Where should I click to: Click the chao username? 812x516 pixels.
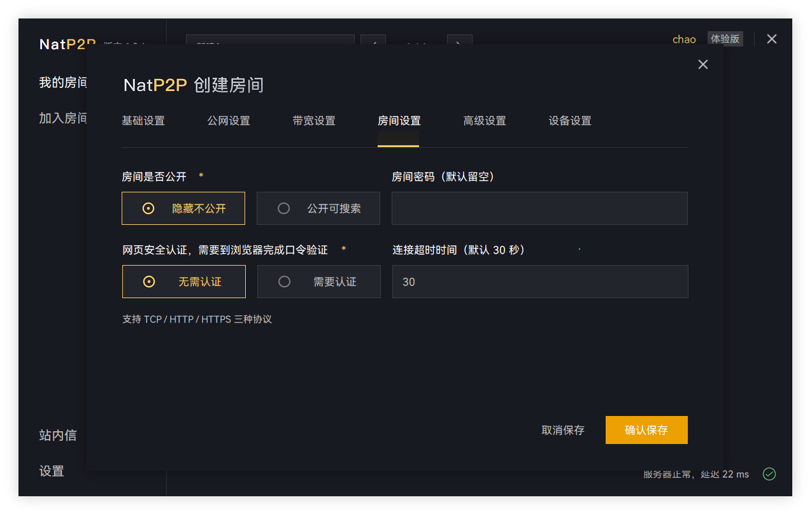684,39
